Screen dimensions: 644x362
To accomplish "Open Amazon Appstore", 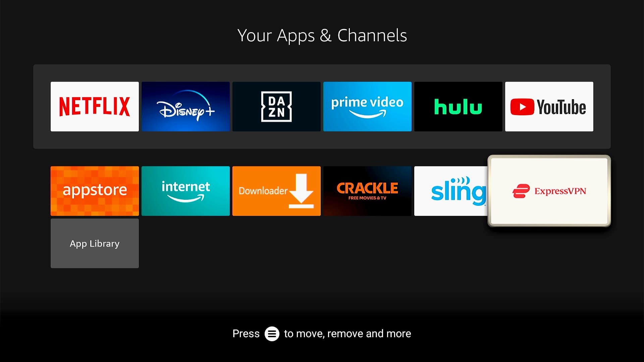I will (94, 190).
